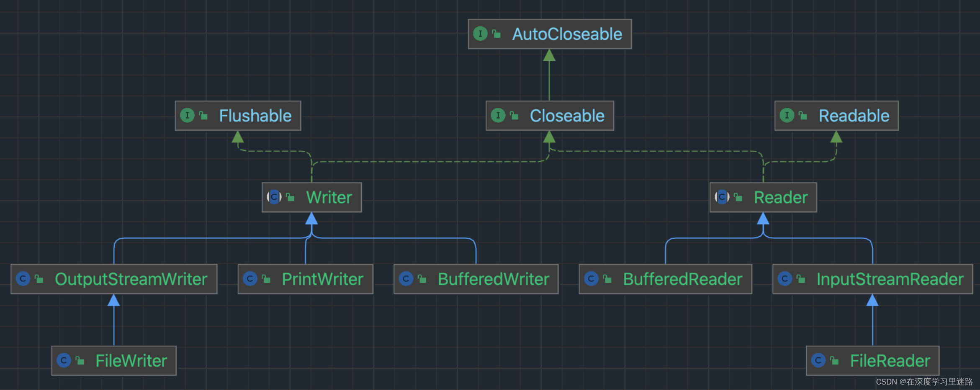
Task: Click the class icon of BufferedWriter
Action: pos(406,279)
